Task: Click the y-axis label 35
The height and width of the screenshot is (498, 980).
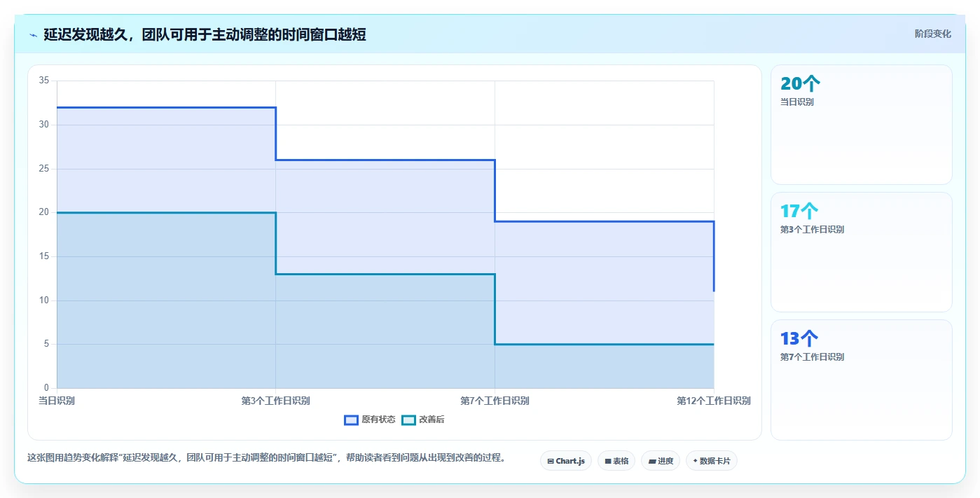Action: click(x=44, y=81)
